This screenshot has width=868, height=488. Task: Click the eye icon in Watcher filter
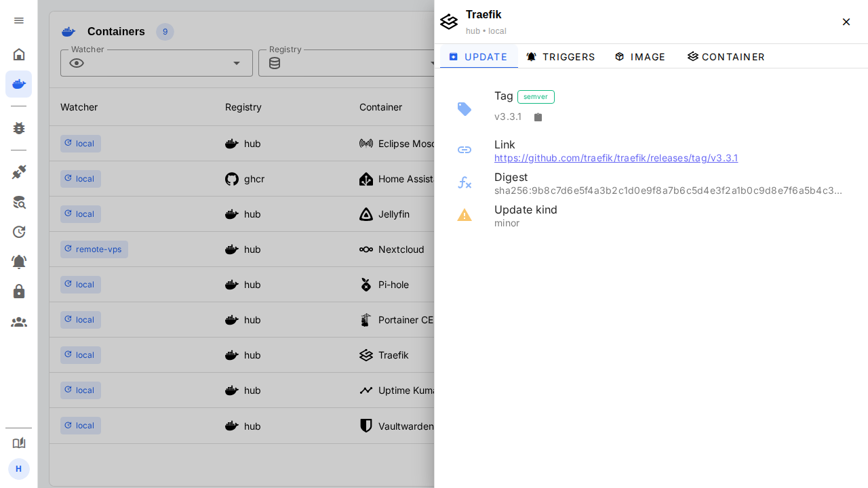coord(77,63)
